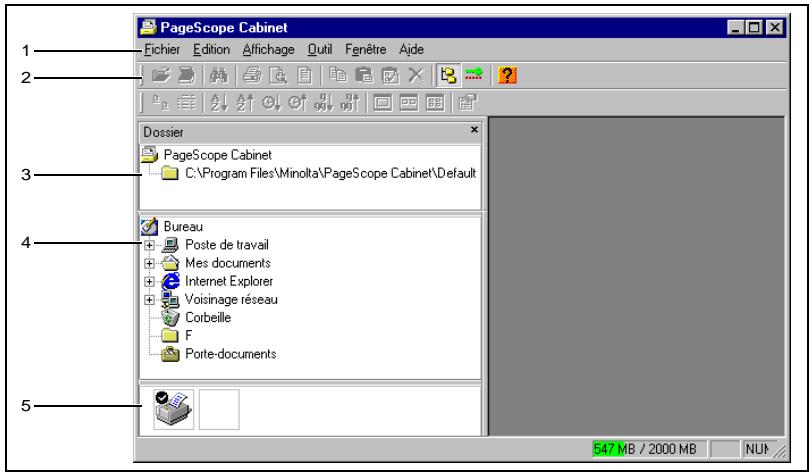Click the printer icon in the toolbar
This screenshot has width=812, height=476.
[x=252, y=76]
